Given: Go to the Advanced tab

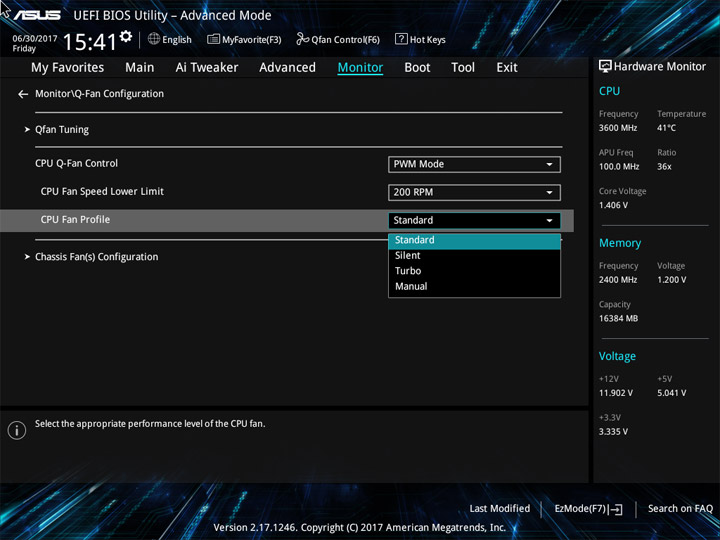Looking at the screenshot, I should click(287, 68).
